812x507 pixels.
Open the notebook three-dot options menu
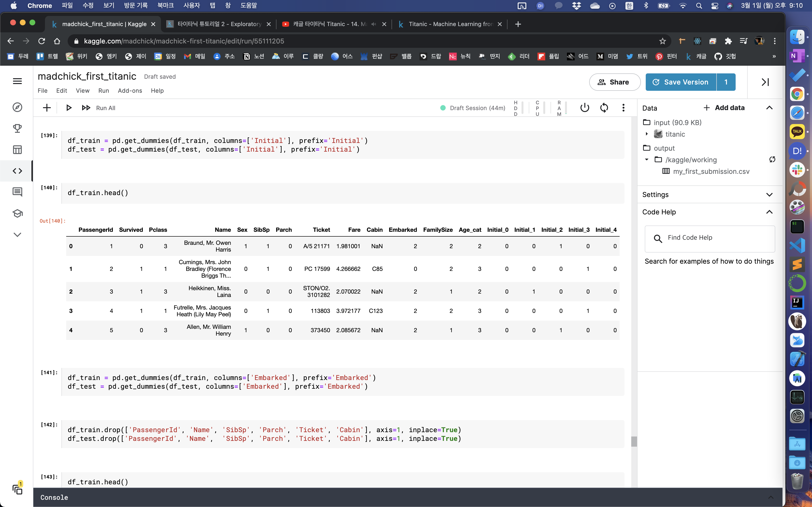[623, 108]
